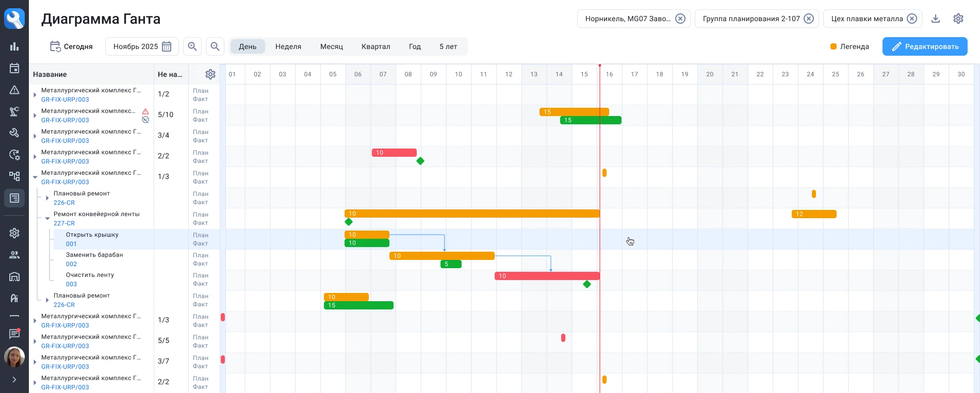Jump to today with 'Сегодня' button

[71, 46]
